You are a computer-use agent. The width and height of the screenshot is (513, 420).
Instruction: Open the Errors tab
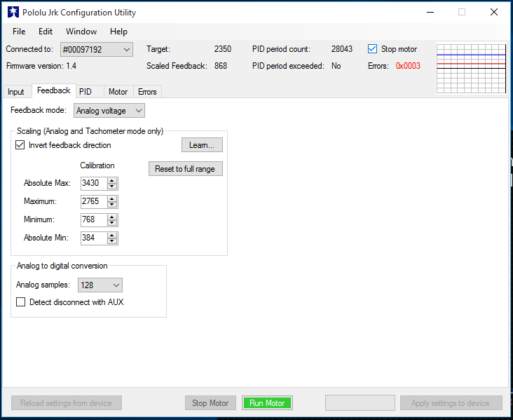147,92
